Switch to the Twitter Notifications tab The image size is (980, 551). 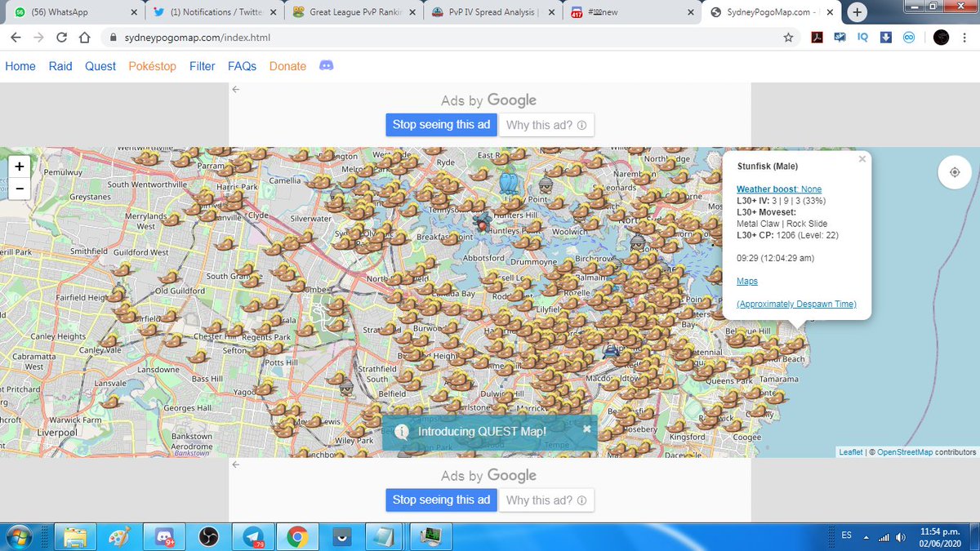click(214, 13)
